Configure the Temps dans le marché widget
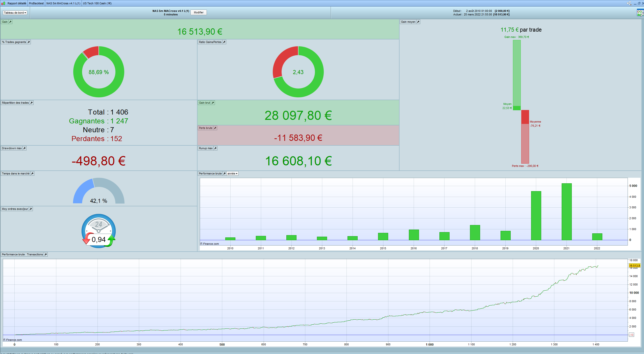 32,173
